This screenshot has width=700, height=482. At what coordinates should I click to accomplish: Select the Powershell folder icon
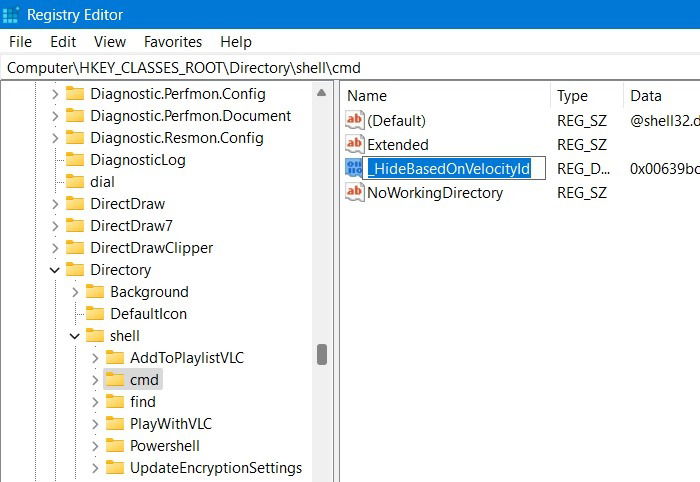(115, 445)
